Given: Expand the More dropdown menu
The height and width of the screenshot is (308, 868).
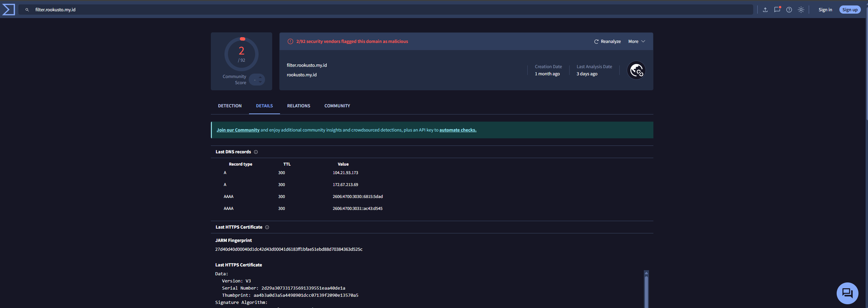Looking at the screenshot, I should click(636, 41).
